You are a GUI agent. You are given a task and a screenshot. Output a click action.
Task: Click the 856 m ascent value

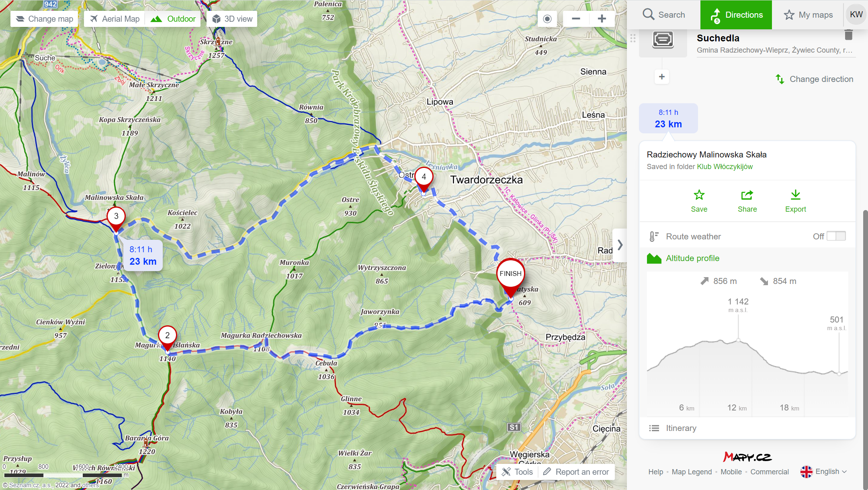(x=725, y=281)
